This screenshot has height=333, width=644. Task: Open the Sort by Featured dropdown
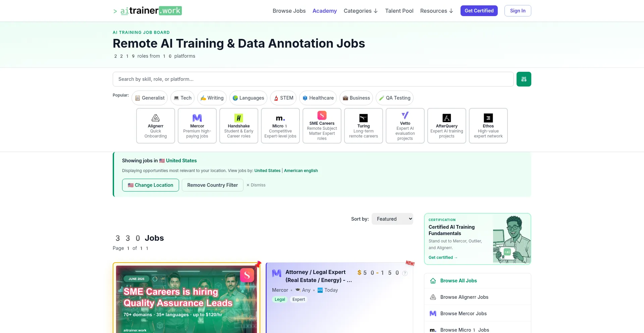coord(392,219)
